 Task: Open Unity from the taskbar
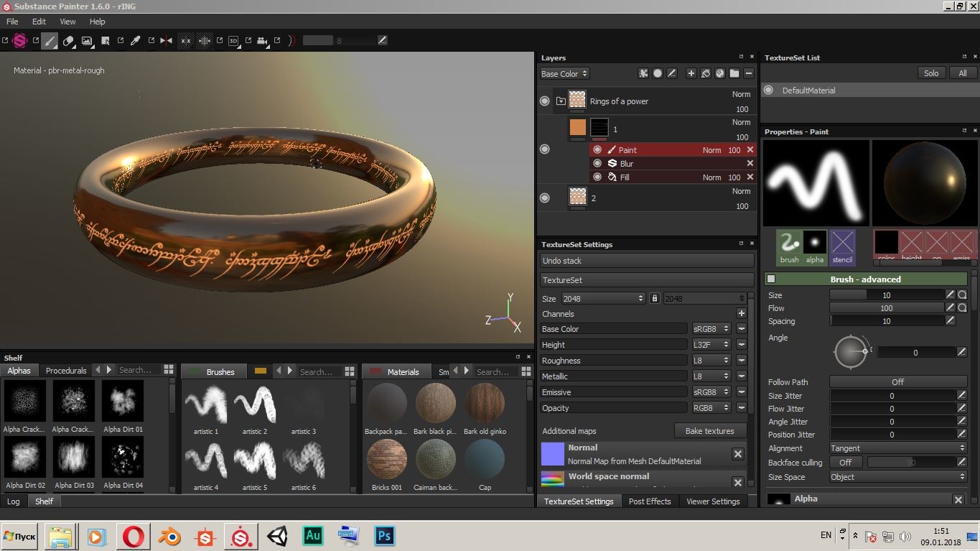point(277,536)
